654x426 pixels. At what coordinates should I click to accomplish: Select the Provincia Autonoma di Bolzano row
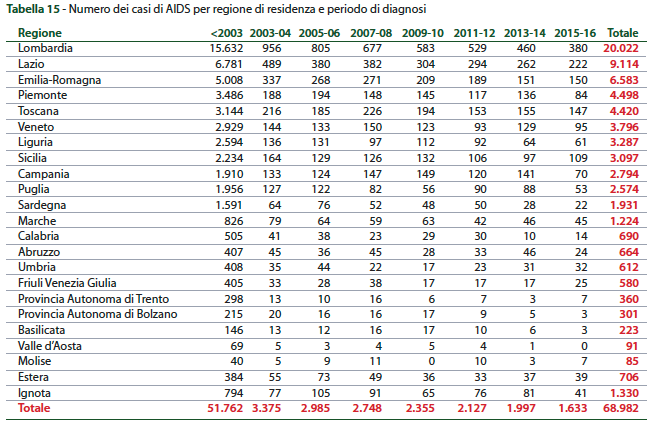[97, 314]
